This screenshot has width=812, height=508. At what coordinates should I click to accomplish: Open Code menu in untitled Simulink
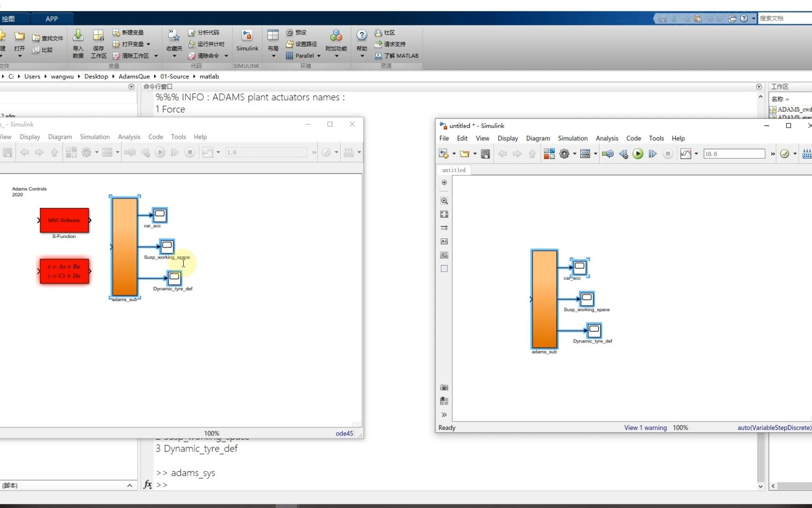(x=633, y=138)
